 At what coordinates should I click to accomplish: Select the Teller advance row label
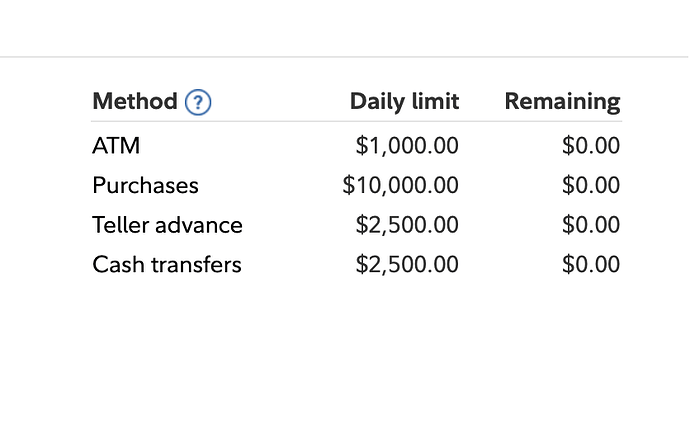pyautogui.click(x=167, y=225)
